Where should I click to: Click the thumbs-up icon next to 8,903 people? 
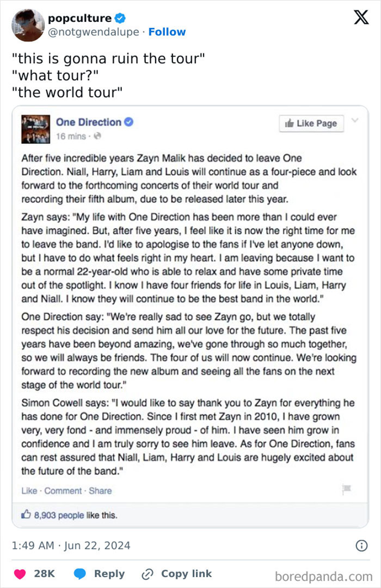[26, 514]
